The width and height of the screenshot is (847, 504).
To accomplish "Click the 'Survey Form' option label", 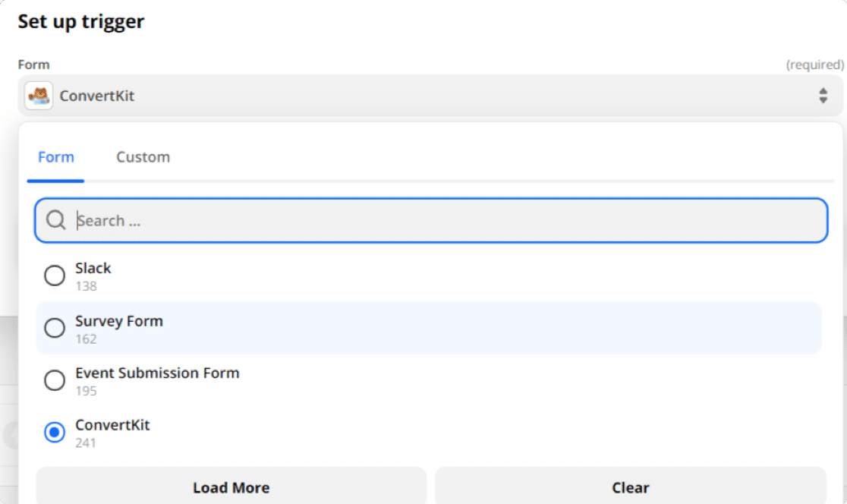I will pyautogui.click(x=119, y=321).
